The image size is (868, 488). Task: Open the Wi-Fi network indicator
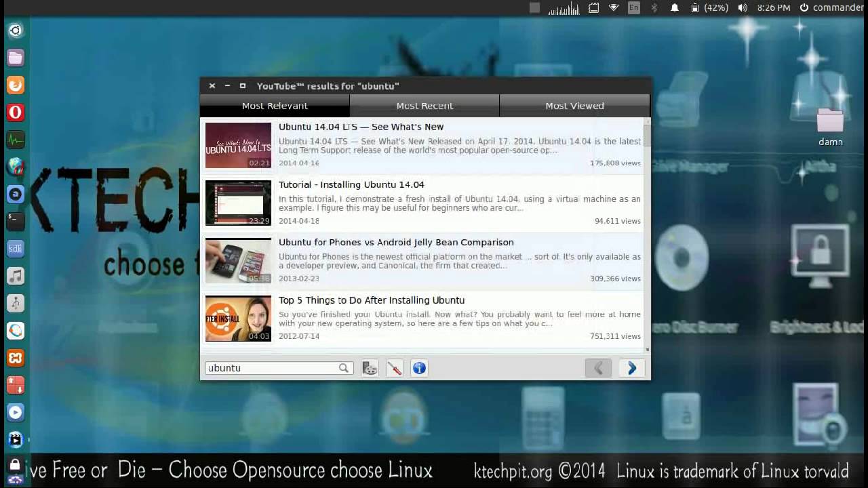coord(614,8)
